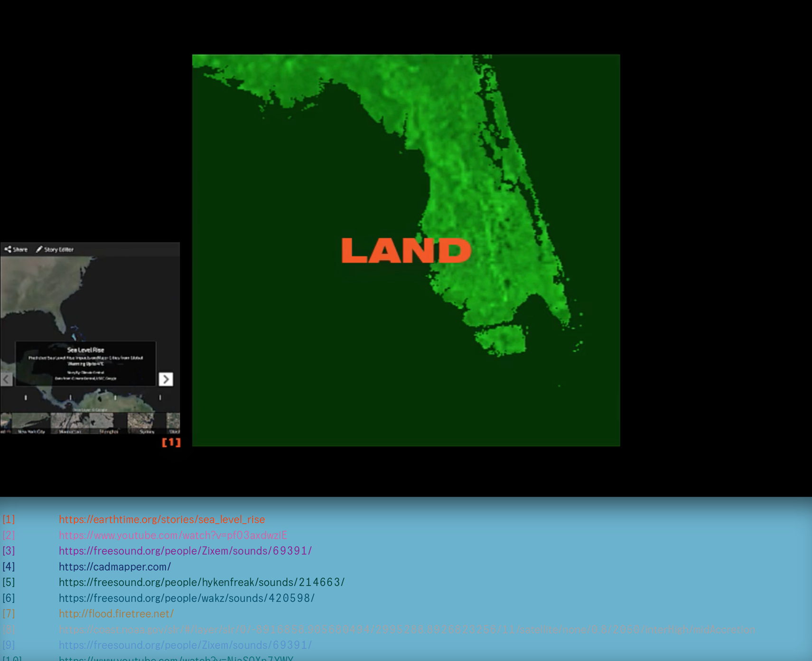812x661 pixels.
Task: Select the New York City thumbnail
Action: tap(31, 423)
